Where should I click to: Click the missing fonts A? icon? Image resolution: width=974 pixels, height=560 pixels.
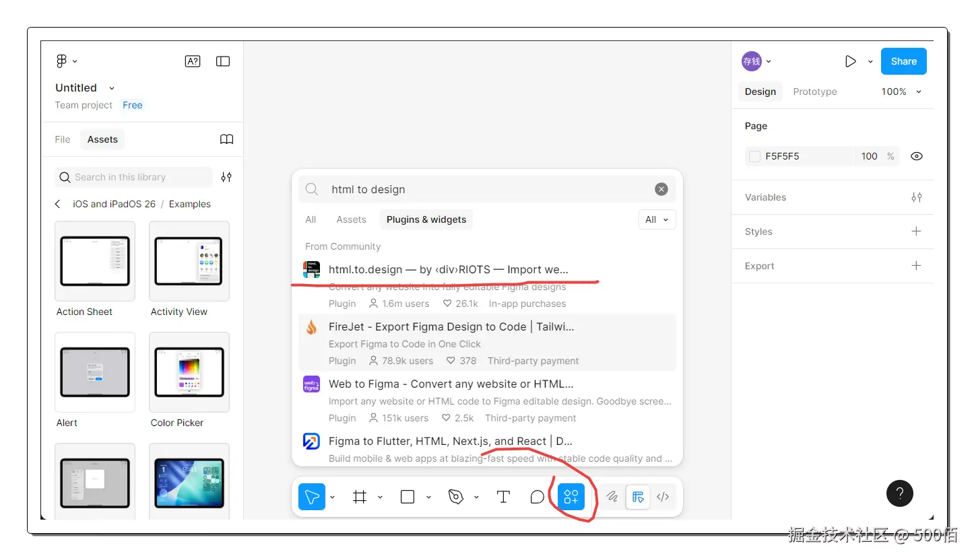193,61
